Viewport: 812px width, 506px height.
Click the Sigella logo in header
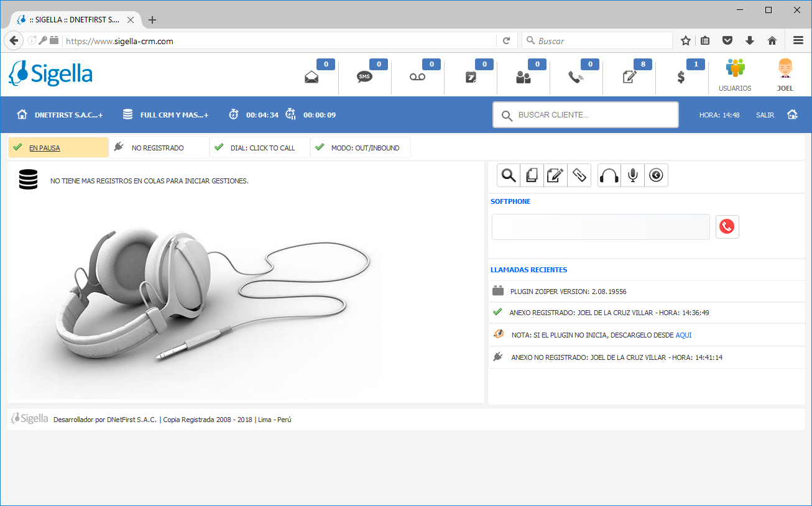(x=50, y=74)
